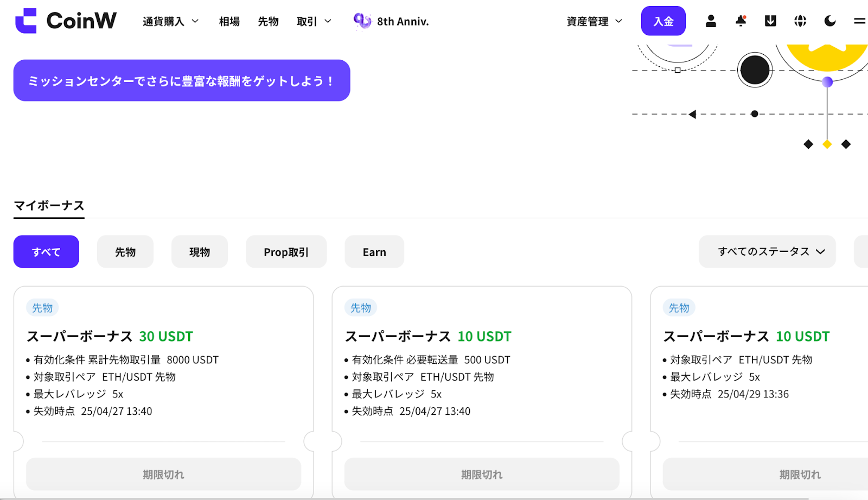The width and height of the screenshot is (868, 500).
Task: Click the 失効時点 25/04/29 13:36 text
Action: pyautogui.click(x=730, y=394)
